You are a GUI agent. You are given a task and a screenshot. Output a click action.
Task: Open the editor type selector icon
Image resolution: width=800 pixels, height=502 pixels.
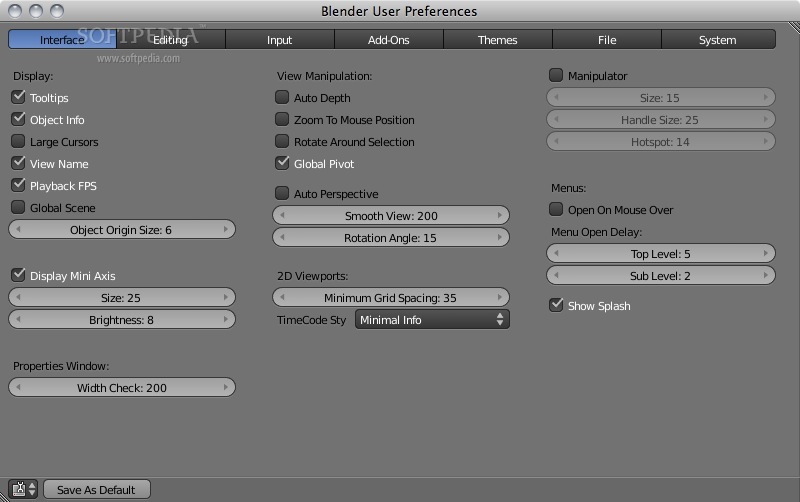[23, 489]
